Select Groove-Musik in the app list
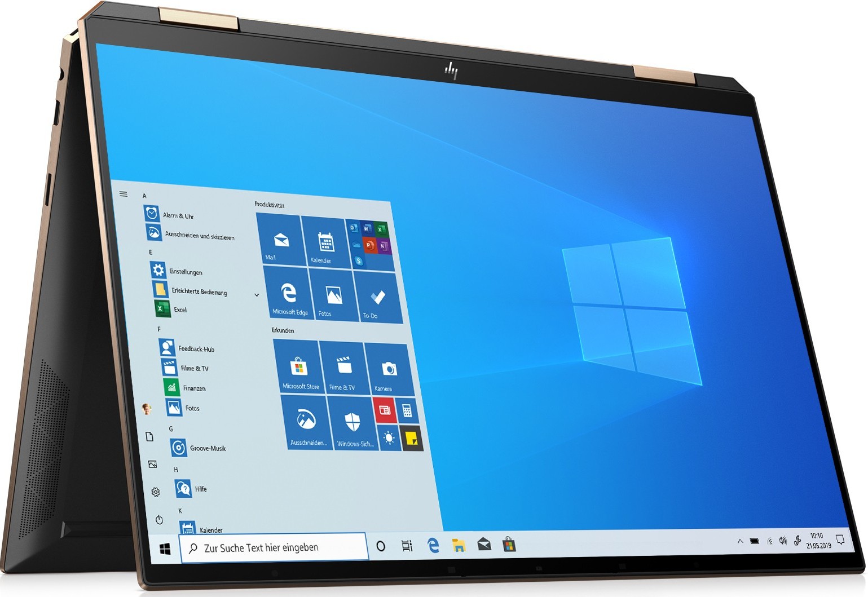 pos(207,448)
